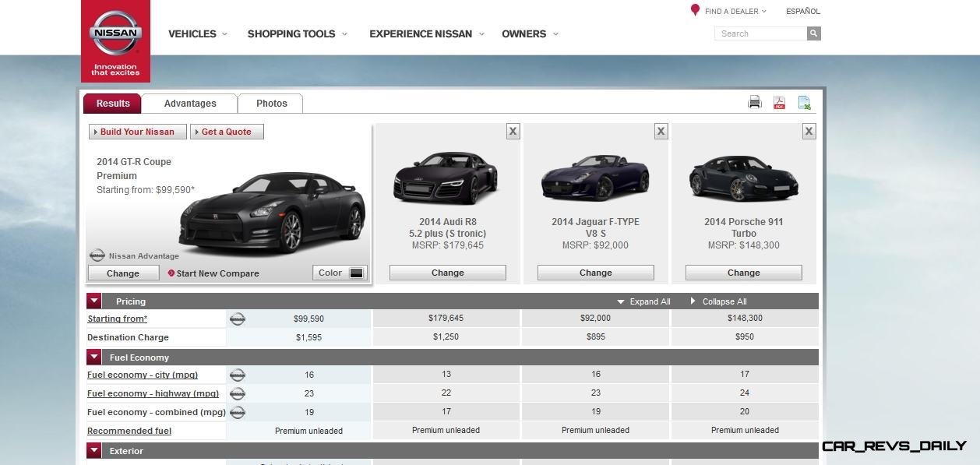
Task: Switch to the Photos tab
Action: click(x=271, y=104)
